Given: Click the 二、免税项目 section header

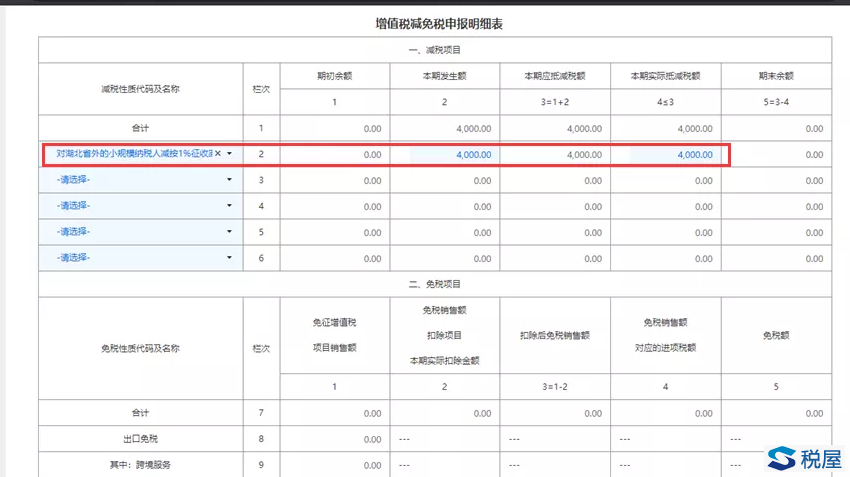Looking at the screenshot, I should 435,284.
